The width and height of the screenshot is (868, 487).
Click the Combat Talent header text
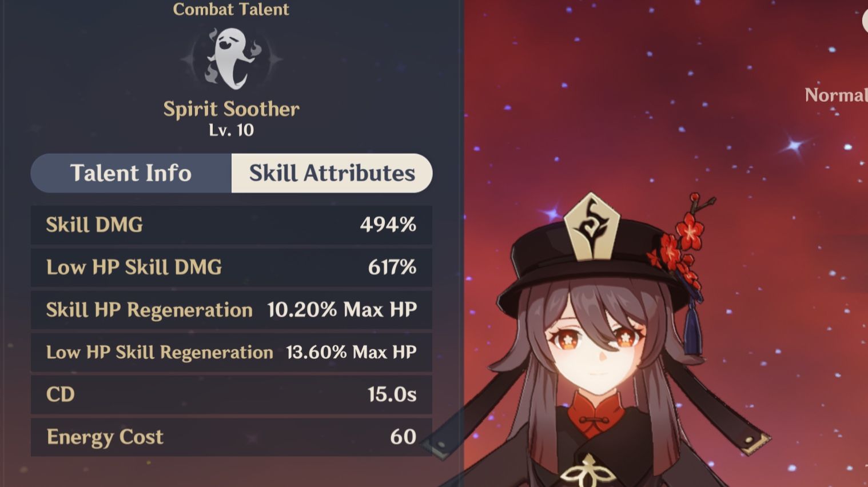point(231,9)
